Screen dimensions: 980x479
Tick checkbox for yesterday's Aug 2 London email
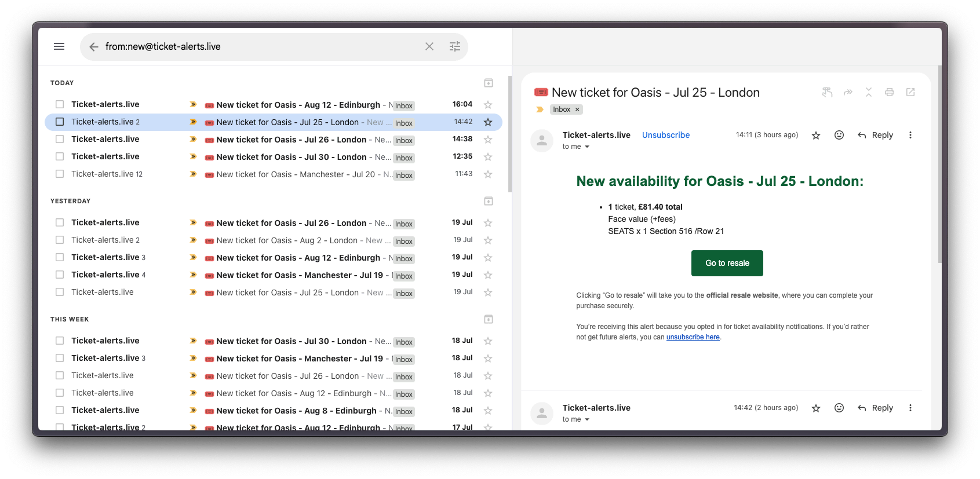(x=60, y=240)
